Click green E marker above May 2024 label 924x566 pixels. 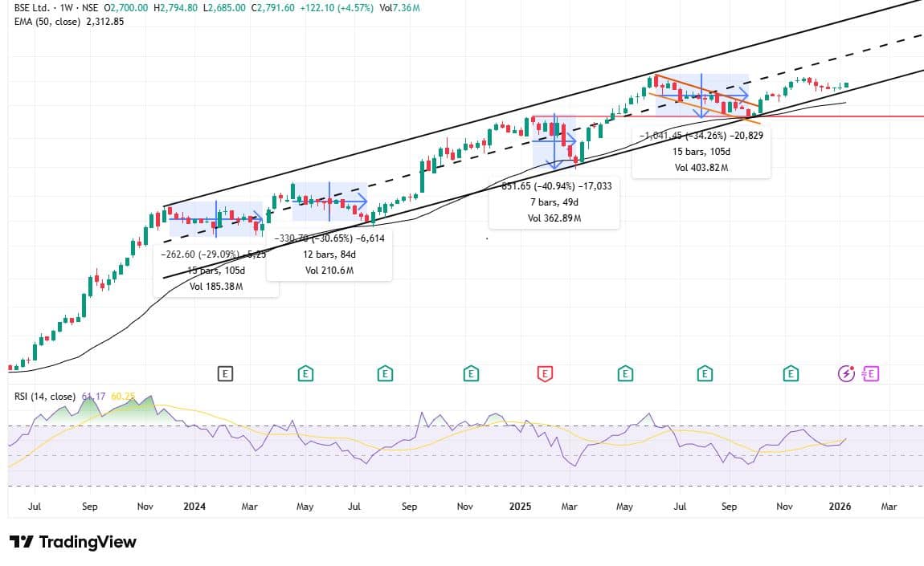point(305,373)
